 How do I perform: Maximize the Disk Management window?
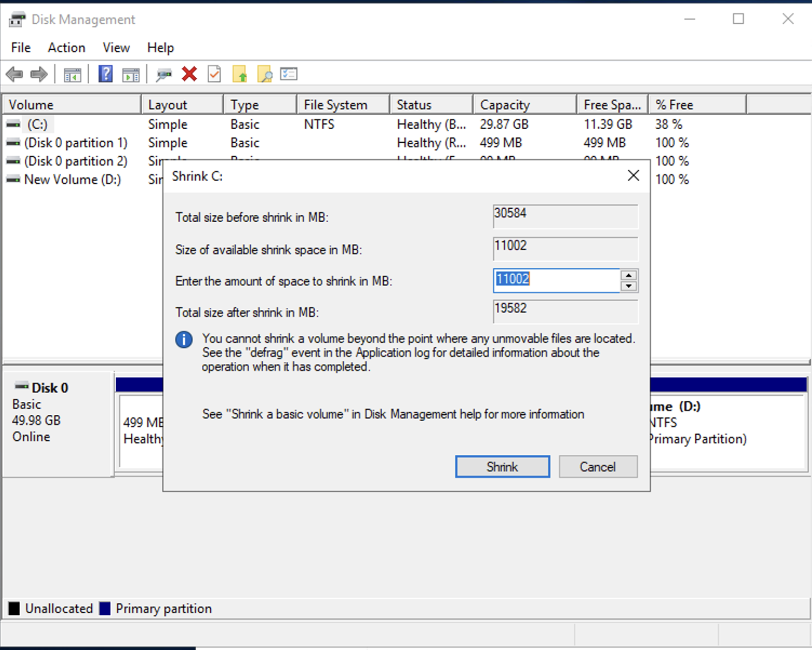click(x=738, y=19)
